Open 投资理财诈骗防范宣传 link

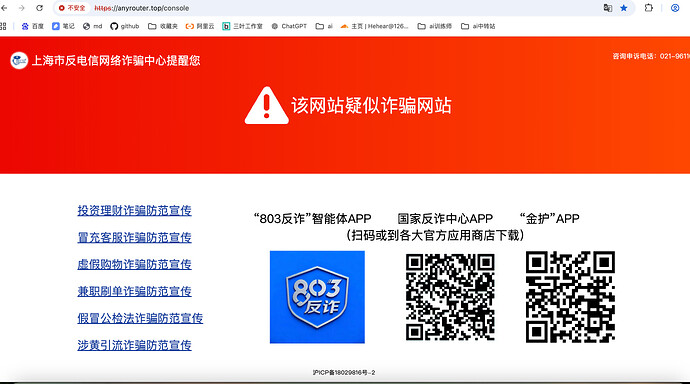point(134,211)
